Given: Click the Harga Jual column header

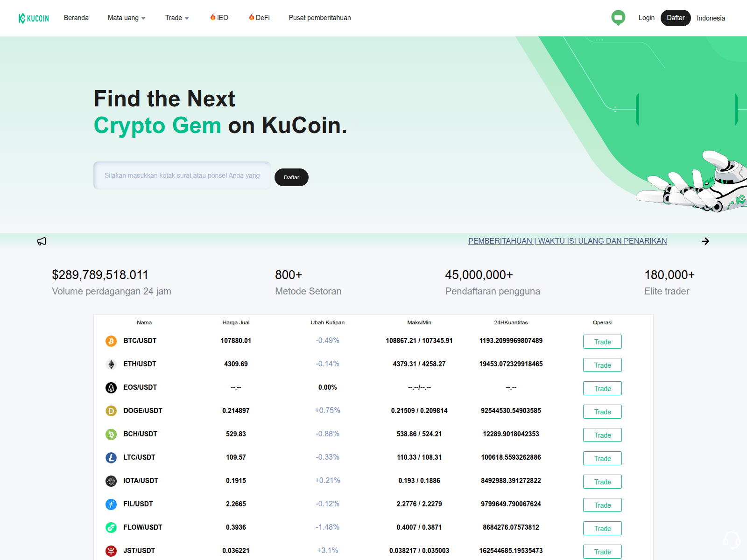Looking at the screenshot, I should (236, 322).
